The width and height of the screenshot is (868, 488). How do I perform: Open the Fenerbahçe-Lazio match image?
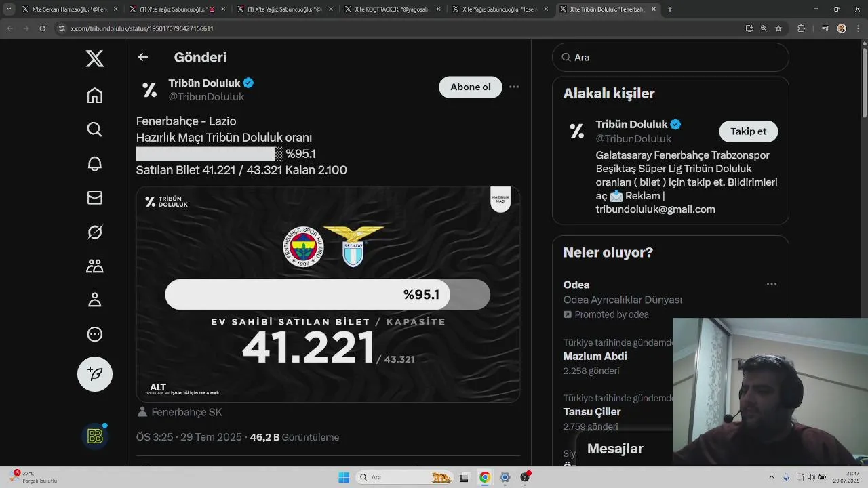[x=328, y=294]
